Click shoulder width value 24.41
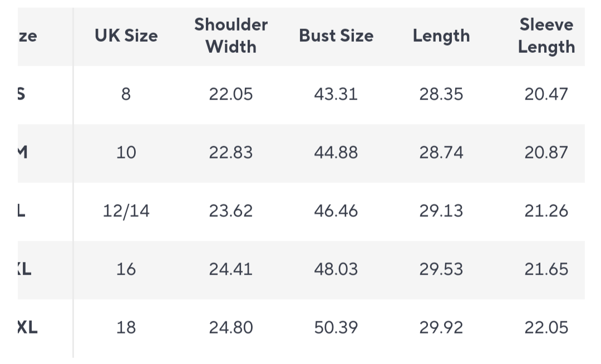Image resolution: width=601 pixels, height=364 pixels. [x=231, y=269]
